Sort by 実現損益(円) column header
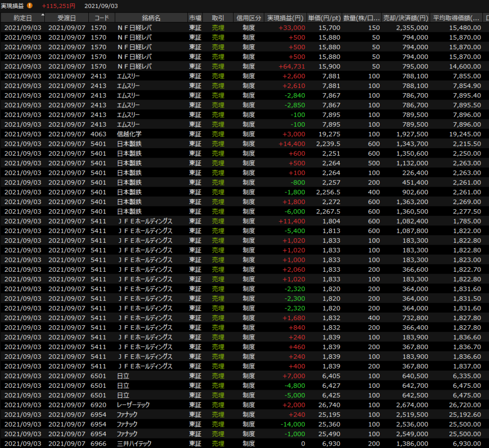Viewport: 489px width, 448px height. 286,18
